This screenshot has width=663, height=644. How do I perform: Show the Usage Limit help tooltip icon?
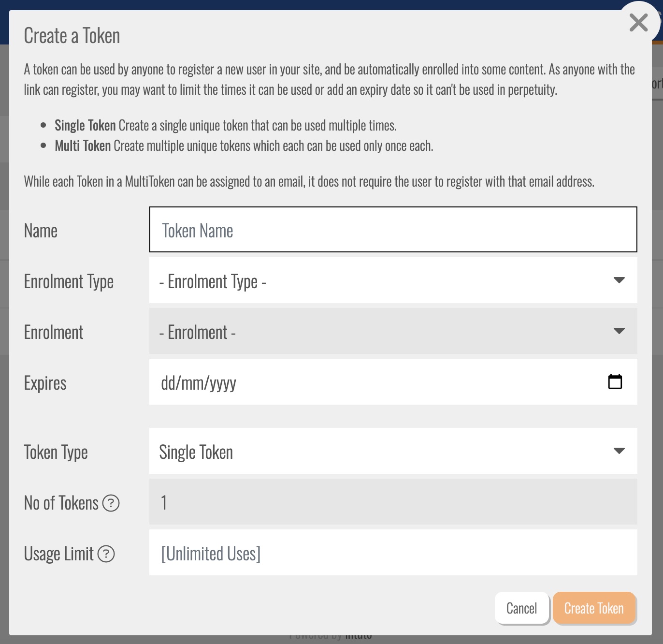tap(106, 554)
